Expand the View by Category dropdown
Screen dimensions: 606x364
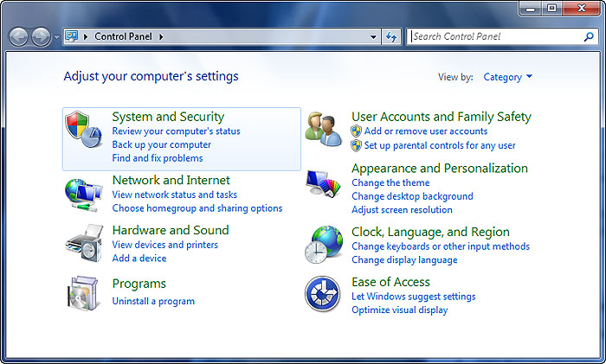(507, 77)
